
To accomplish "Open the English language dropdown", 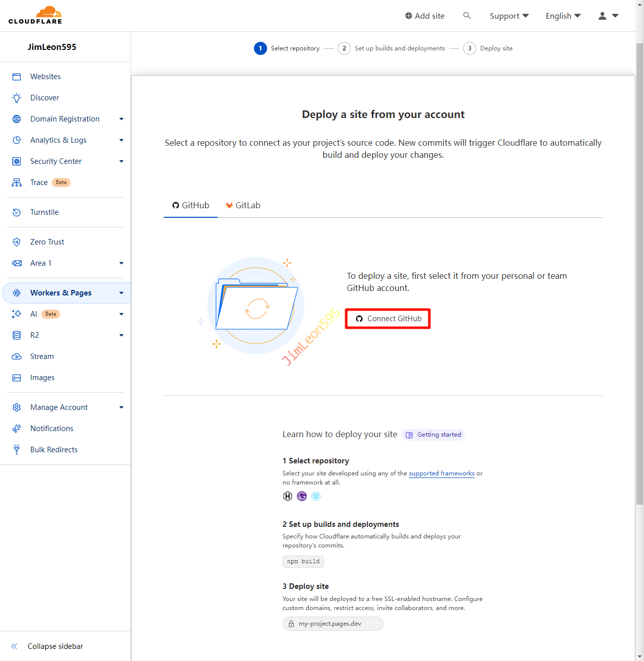I will (563, 16).
